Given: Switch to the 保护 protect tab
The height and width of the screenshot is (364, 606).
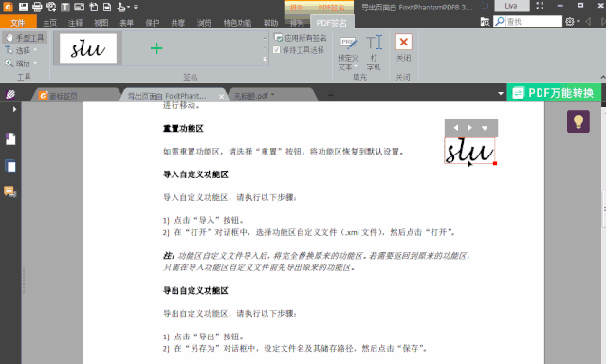Looking at the screenshot, I should [153, 23].
